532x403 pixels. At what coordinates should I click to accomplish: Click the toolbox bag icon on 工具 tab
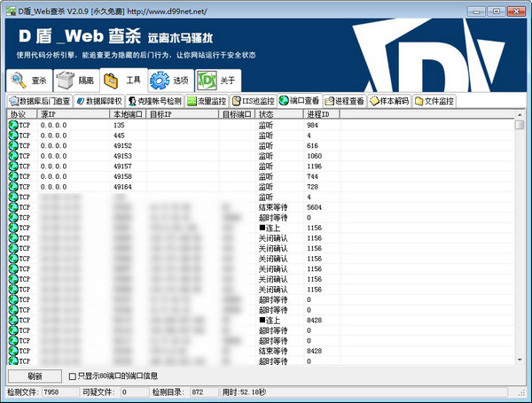(111, 81)
